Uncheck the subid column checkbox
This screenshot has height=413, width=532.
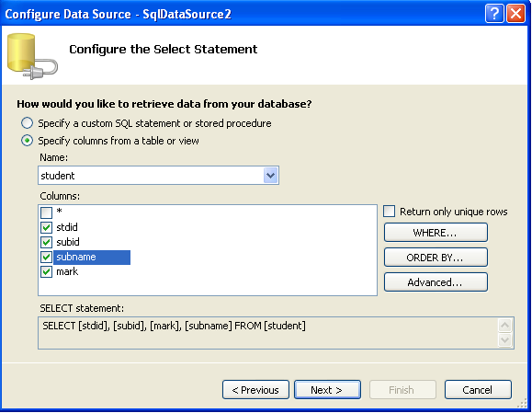point(46,242)
